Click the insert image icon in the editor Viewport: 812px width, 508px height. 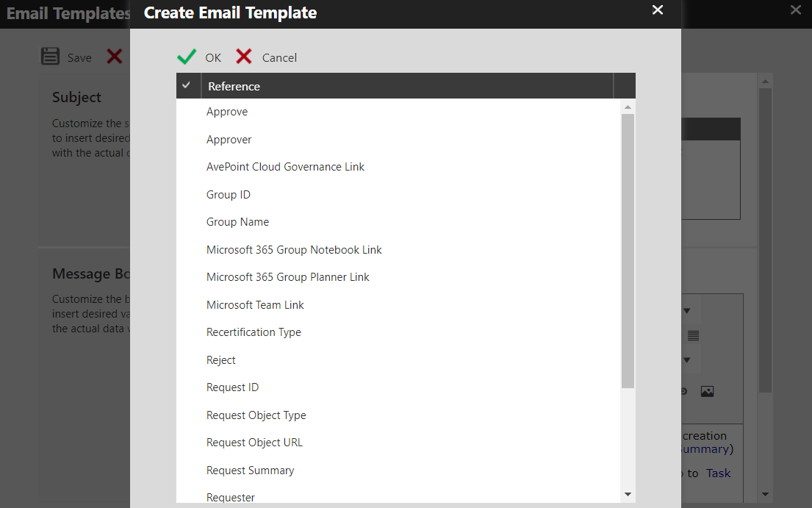point(707,391)
